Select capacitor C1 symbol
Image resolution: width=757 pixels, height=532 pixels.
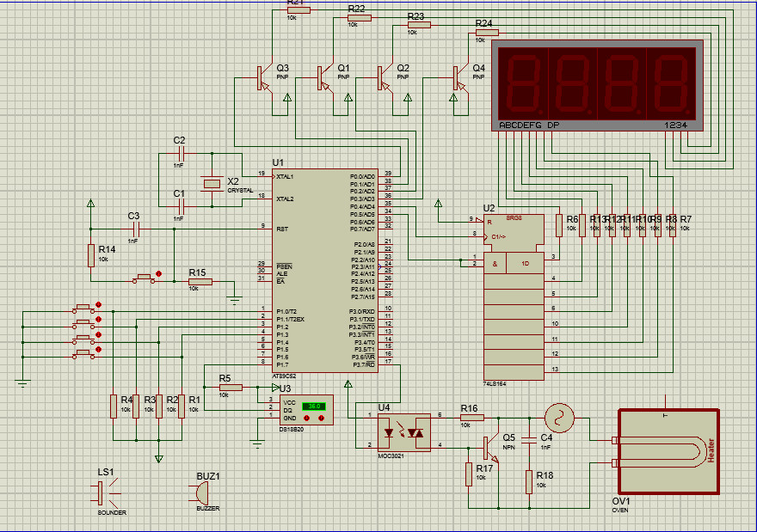(180, 207)
